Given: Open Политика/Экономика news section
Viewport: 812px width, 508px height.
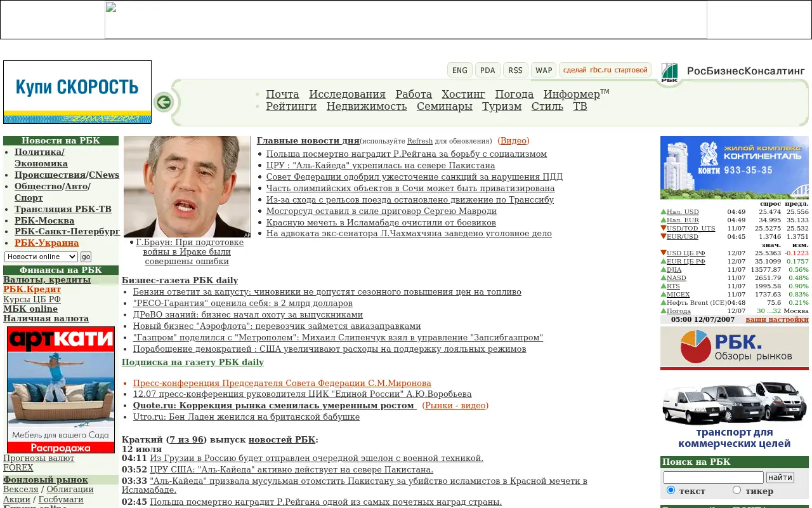Looking at the screenshot, I should pyautogui.click(x=41, y=157).
